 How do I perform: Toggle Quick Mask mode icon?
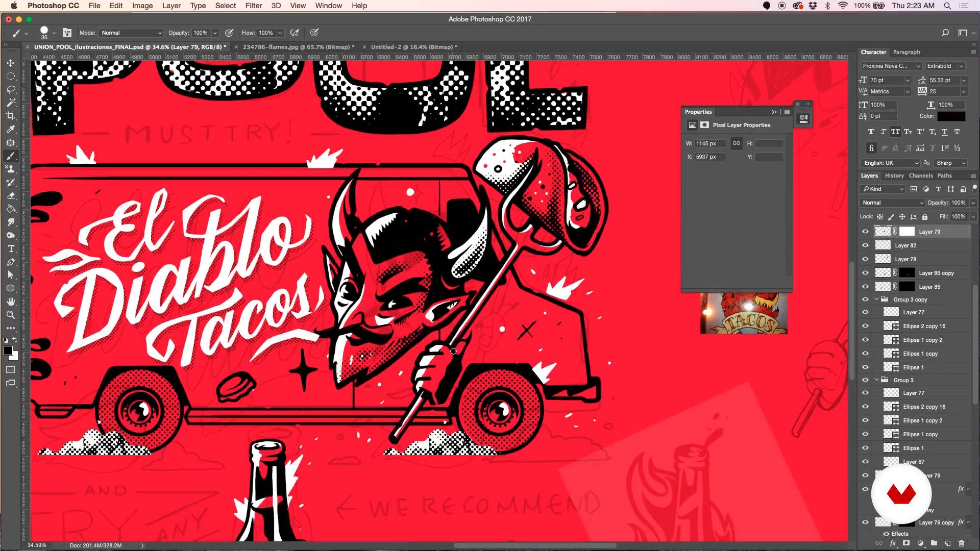coord(10,370)
